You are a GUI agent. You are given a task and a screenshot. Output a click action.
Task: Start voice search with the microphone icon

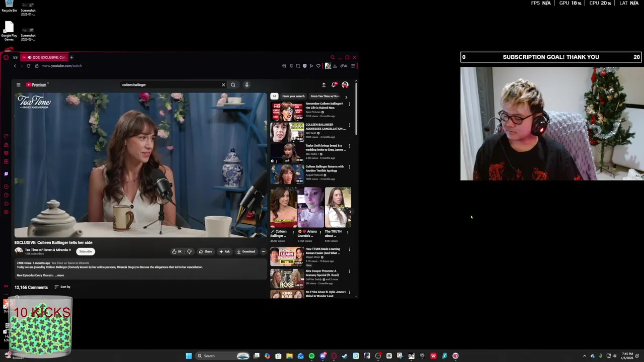point(247,85)
